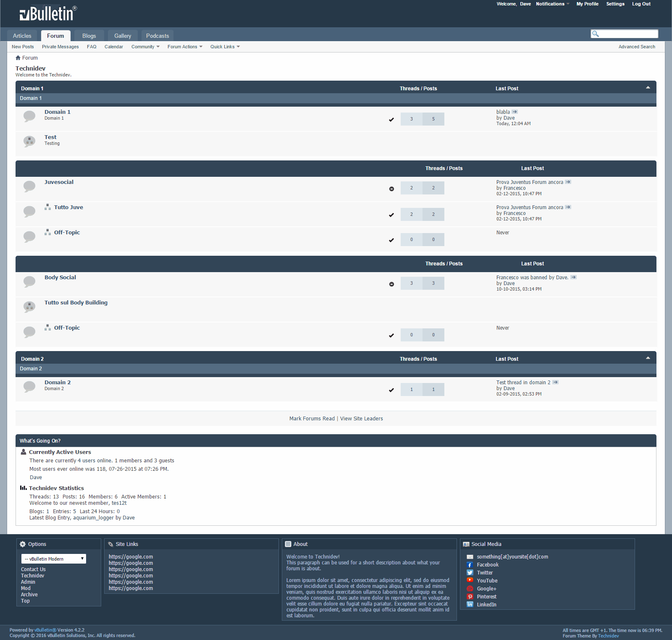Toggle the subscription mark on Juvesocial row
This screenshot has width=672, height=640.
pos(391,189)
